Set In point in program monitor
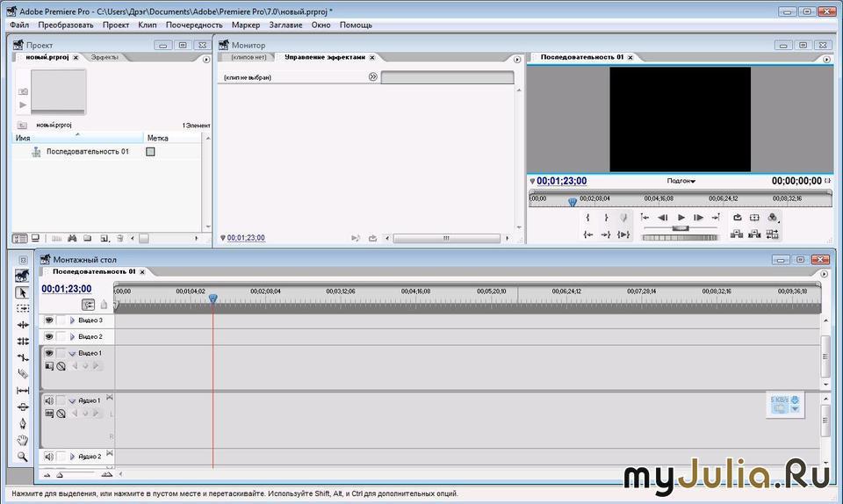Screen dimensions: 843x504 coord(587,218)
